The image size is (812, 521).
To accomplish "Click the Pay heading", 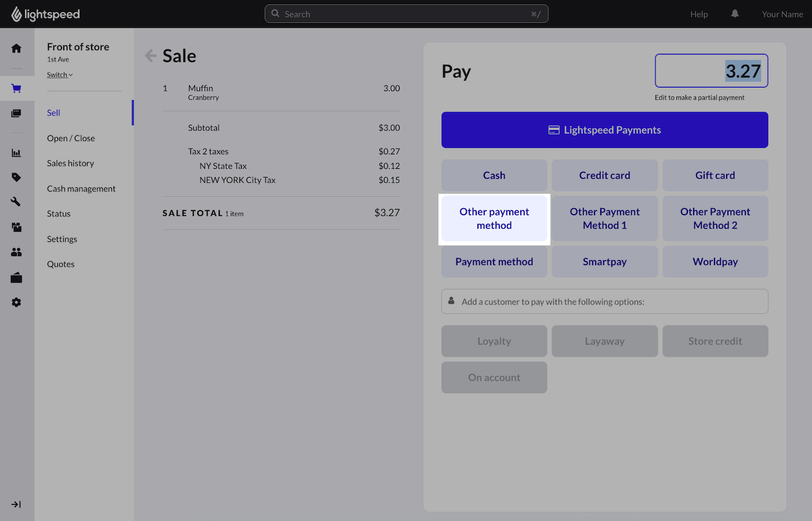I will click(456, 71).
